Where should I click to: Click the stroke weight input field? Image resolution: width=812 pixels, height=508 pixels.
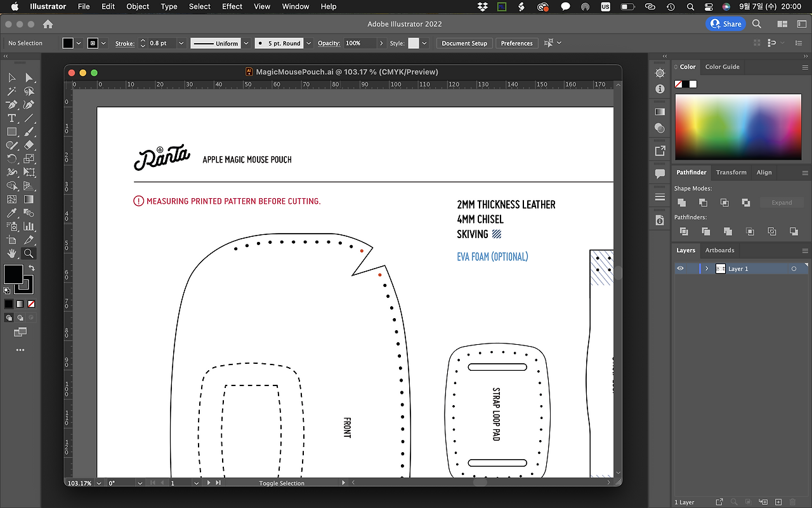(161, 43)
